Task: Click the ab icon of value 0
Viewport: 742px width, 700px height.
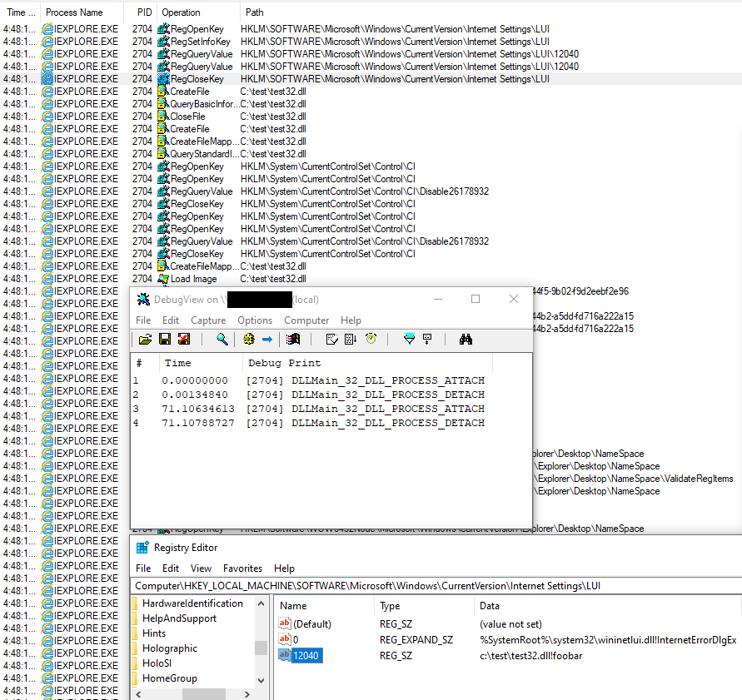Action: (x=285, y=639)
